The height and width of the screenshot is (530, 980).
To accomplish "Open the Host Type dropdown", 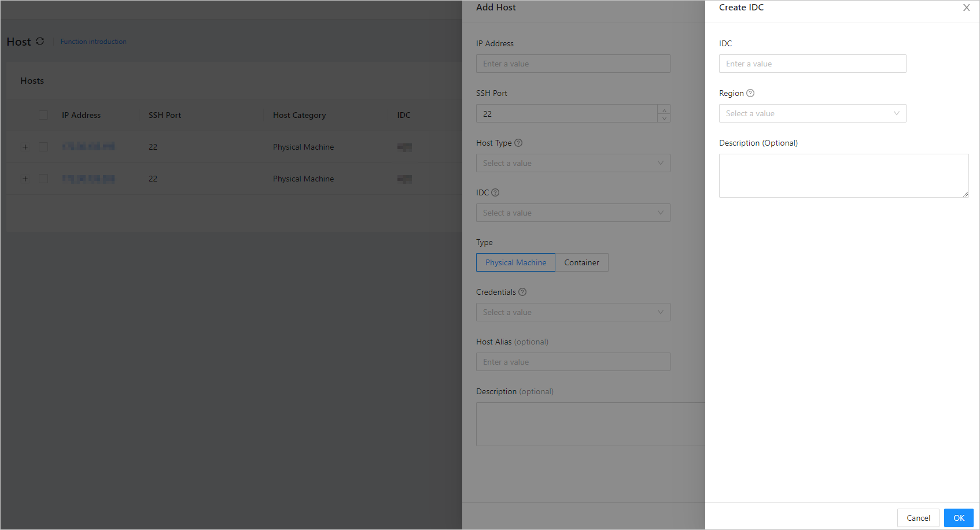I will click(x=573, y=163).
